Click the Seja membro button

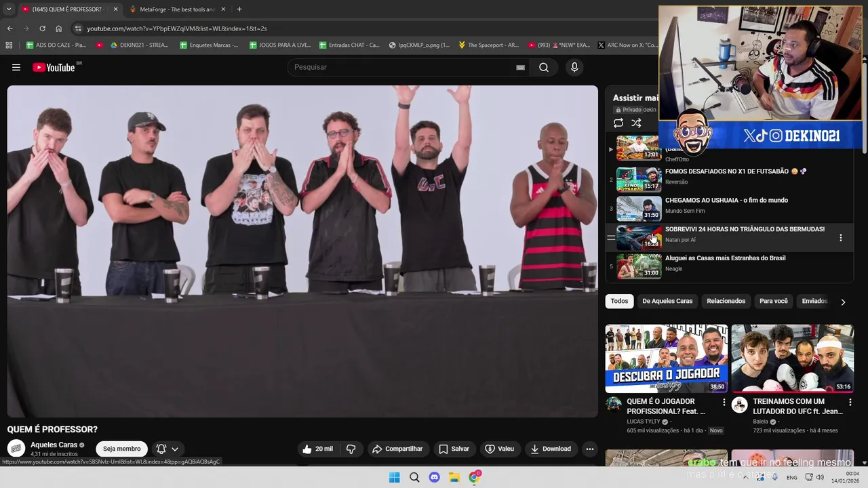122,449
